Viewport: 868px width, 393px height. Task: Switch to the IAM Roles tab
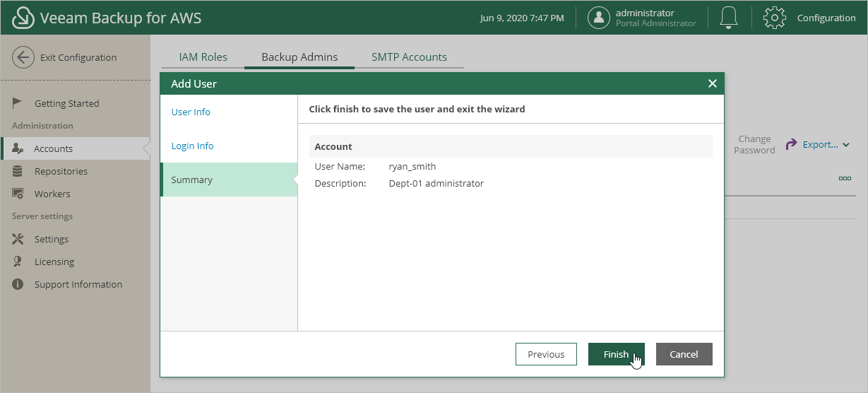(203, 57)
